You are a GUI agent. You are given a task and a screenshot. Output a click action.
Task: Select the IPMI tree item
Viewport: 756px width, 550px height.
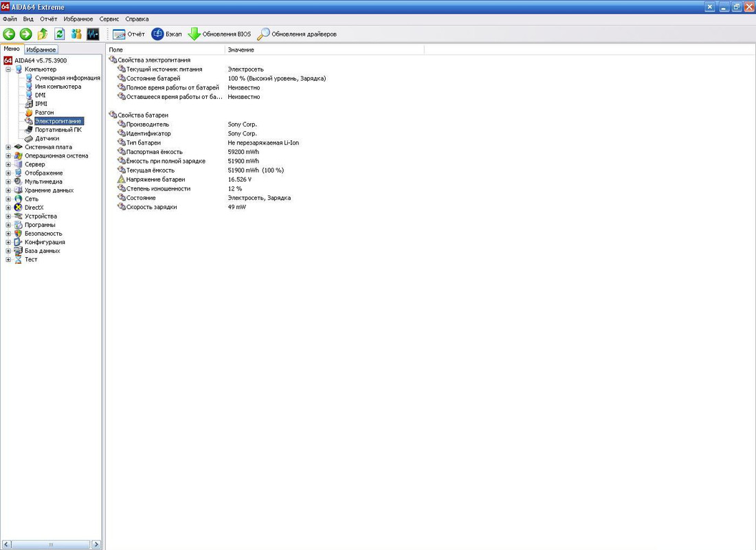click(41, 104)
